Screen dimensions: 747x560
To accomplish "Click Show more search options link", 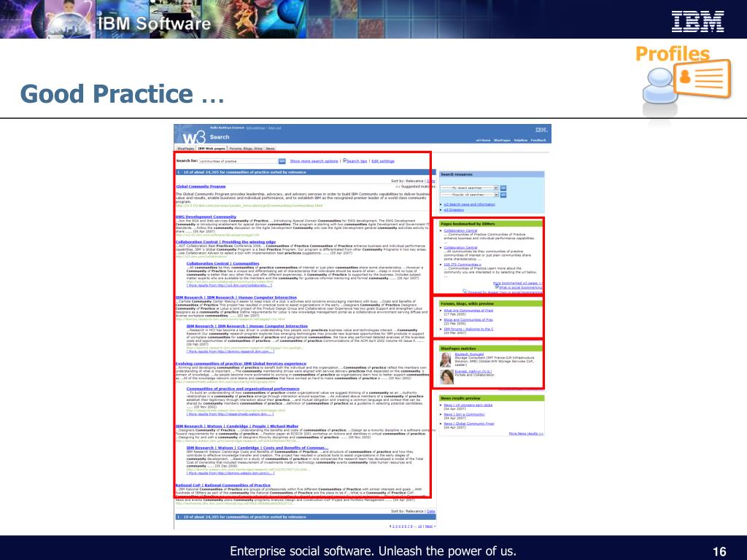I will [x=314, y=161].
